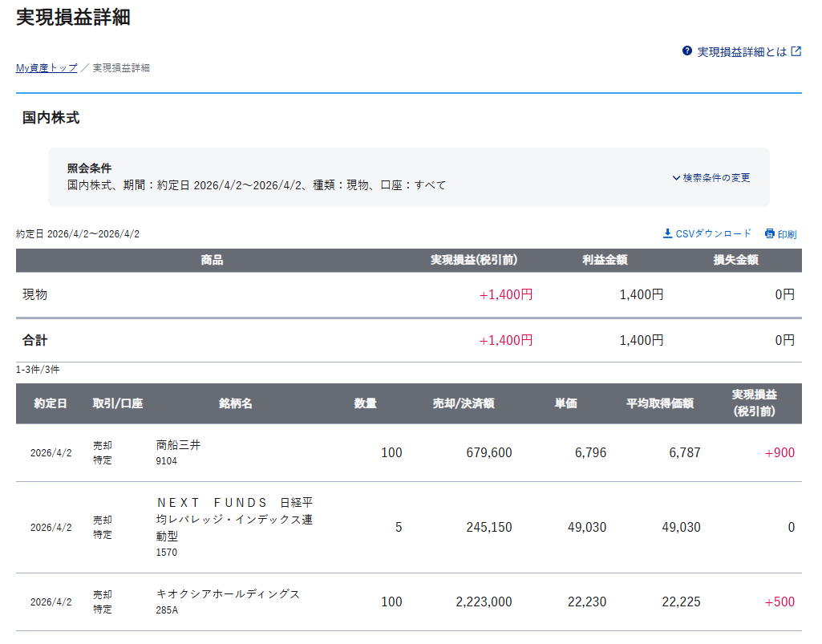
Task: Click the 売却/決済額 column header
Action: pyautogui.click(x=464, y=403)
